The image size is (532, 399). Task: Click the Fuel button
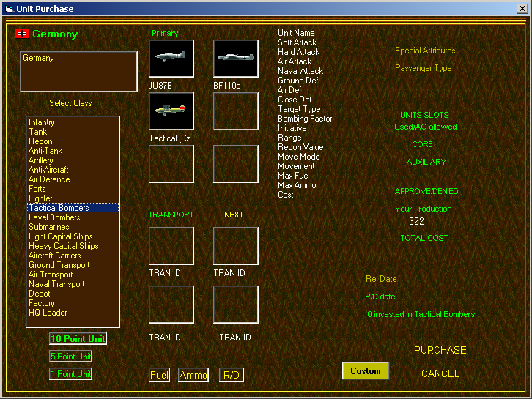(159, 375)
